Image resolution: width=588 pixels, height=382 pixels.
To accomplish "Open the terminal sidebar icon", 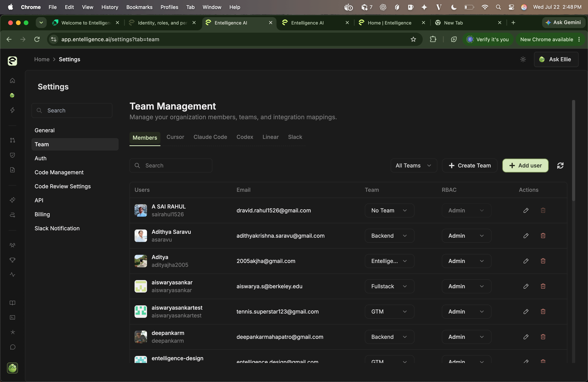I will coord(12,317).
